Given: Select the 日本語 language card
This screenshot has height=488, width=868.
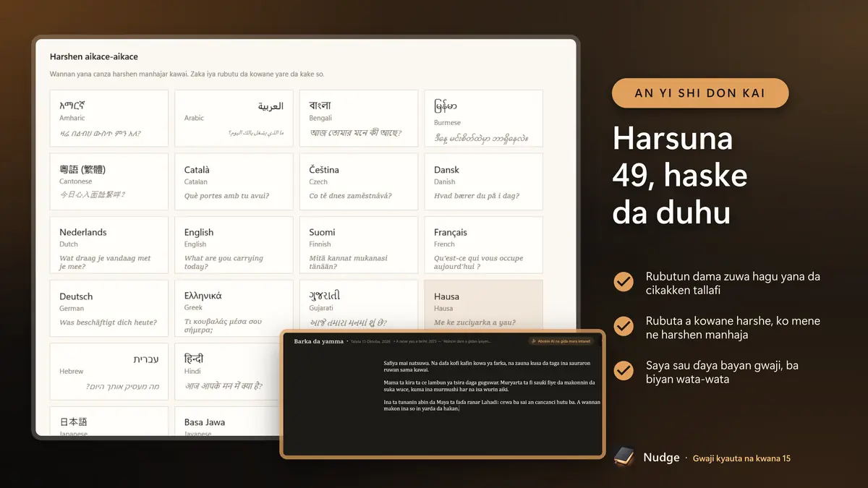Looking at the screenshot, I should pos(109,421).
